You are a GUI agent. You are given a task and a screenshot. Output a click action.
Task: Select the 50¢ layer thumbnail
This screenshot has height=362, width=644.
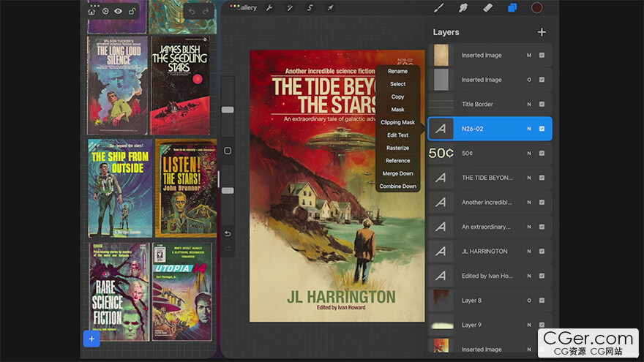(441, 153)
